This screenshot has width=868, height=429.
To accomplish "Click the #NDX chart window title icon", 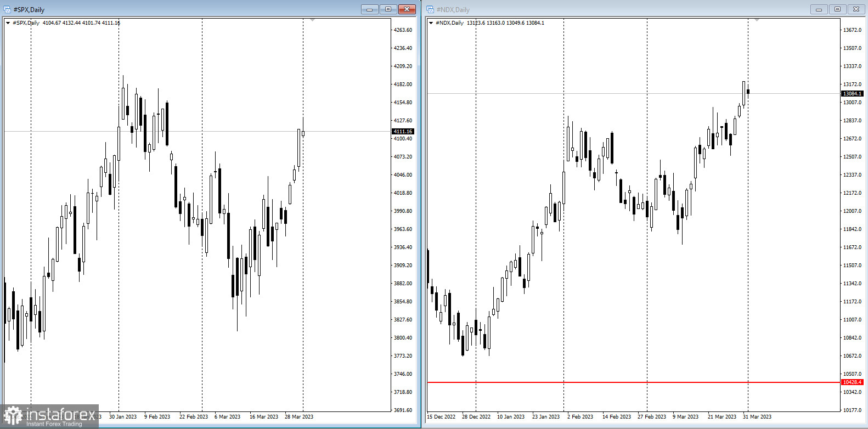I will click(x=430, y=9).
